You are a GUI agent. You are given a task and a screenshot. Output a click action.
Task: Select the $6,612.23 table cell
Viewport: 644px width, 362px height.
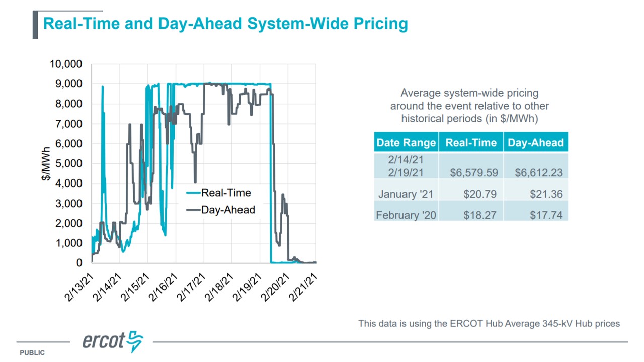click(538, 172)
